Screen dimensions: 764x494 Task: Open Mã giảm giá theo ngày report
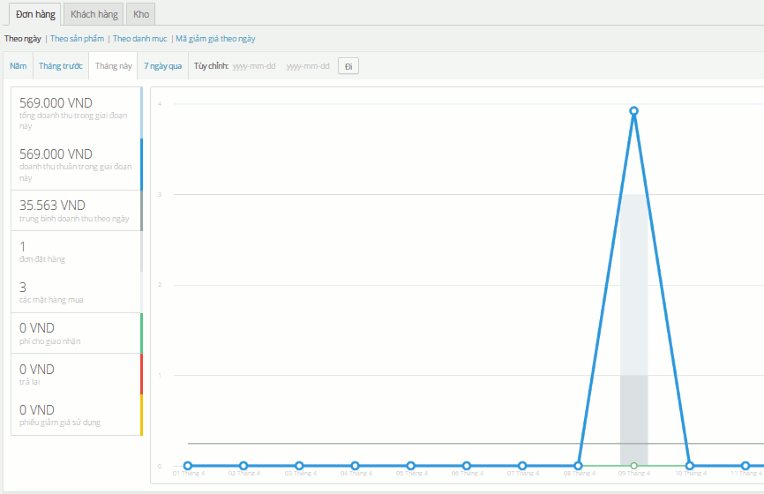(x=215, y=38)
